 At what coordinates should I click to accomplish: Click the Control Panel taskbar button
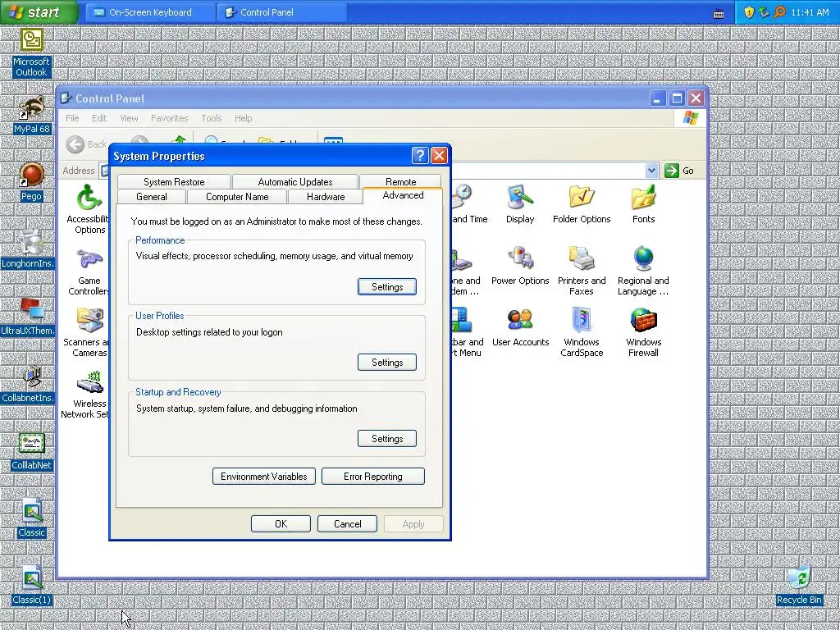(282, 11)
